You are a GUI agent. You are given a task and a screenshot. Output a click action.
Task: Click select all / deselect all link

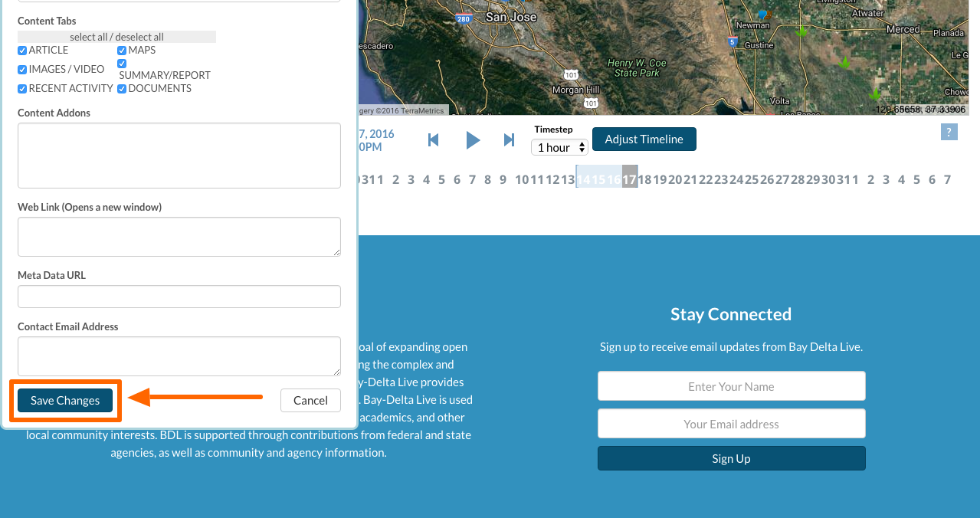pos(116,37)
